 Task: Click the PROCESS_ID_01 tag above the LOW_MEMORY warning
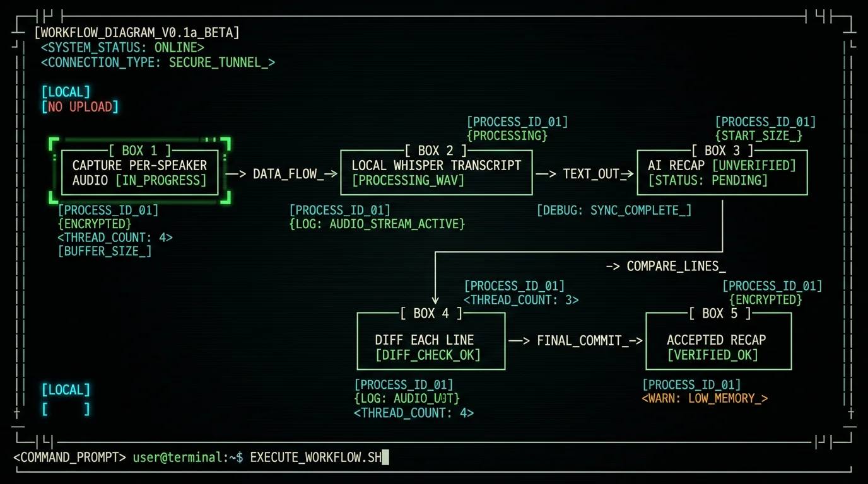pos(691,384)
